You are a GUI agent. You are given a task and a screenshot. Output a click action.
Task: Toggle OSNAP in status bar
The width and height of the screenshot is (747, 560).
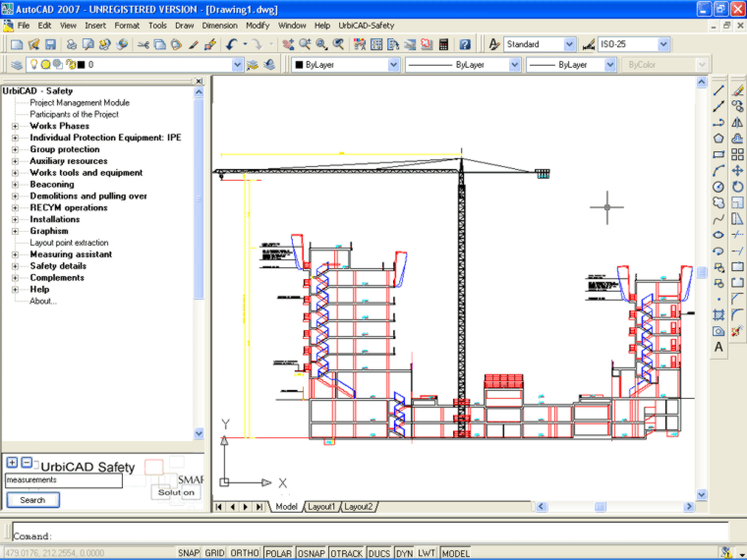312,553
